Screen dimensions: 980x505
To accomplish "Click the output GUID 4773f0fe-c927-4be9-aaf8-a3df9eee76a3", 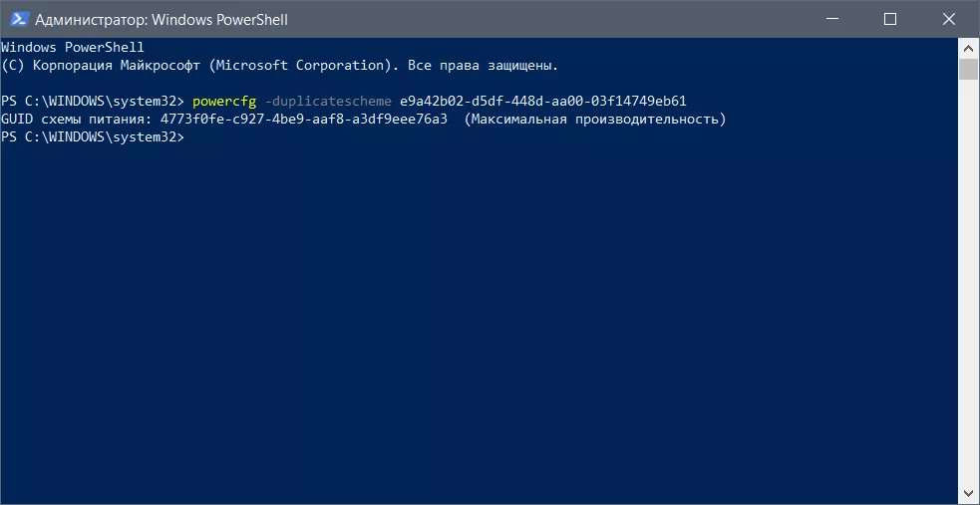I will [x=303, y=120].
